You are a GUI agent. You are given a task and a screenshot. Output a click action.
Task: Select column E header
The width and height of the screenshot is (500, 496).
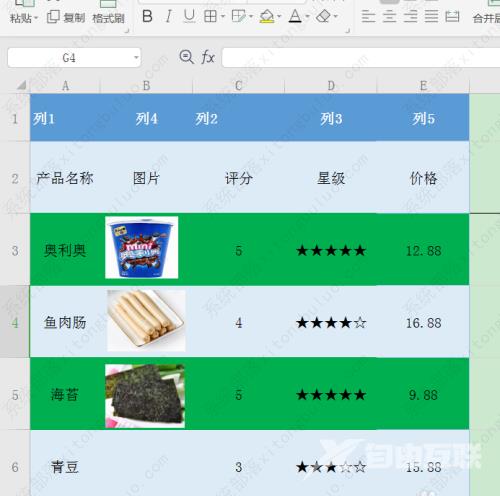[x=423, y=86]
